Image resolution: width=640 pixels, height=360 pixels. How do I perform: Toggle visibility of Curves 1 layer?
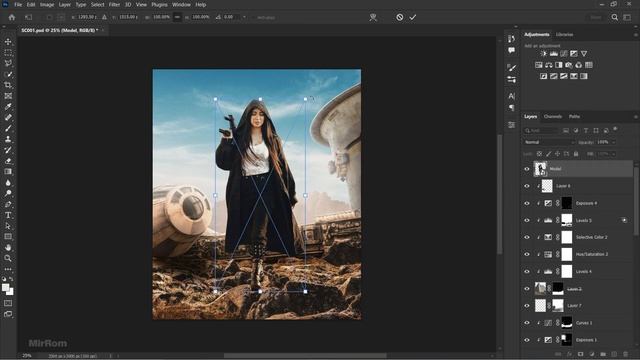click(x=527, y=323)
